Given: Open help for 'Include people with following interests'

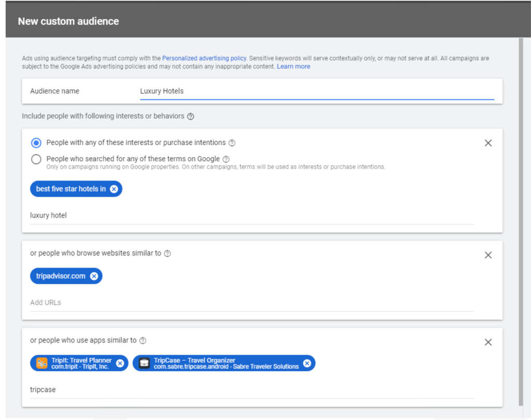Looking at the screenshot, I should coord(190,117).
